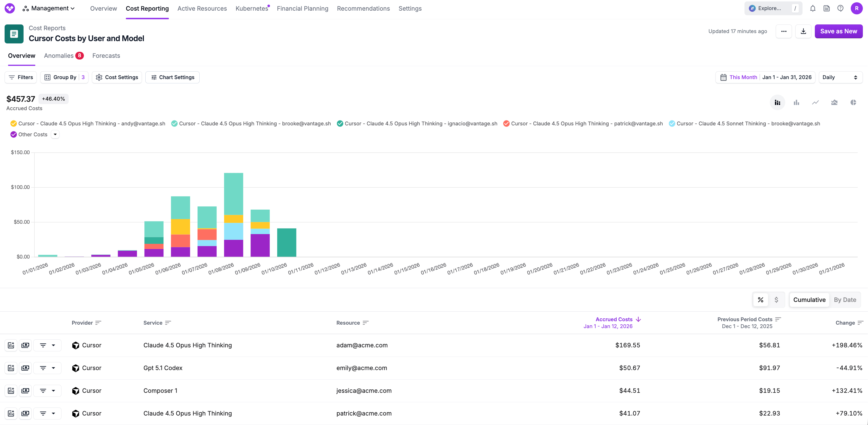Switch to the Anomalies tab
This screenshot has height=425, width=868.
tap(59, 55)
